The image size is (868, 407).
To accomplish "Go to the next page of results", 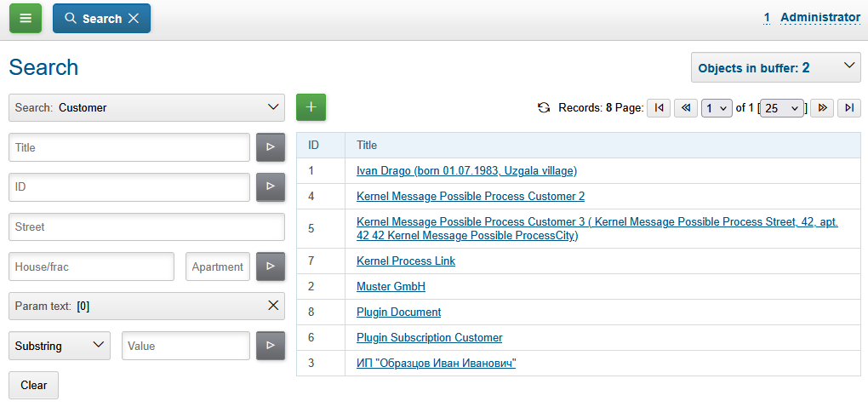I will 821,108.
